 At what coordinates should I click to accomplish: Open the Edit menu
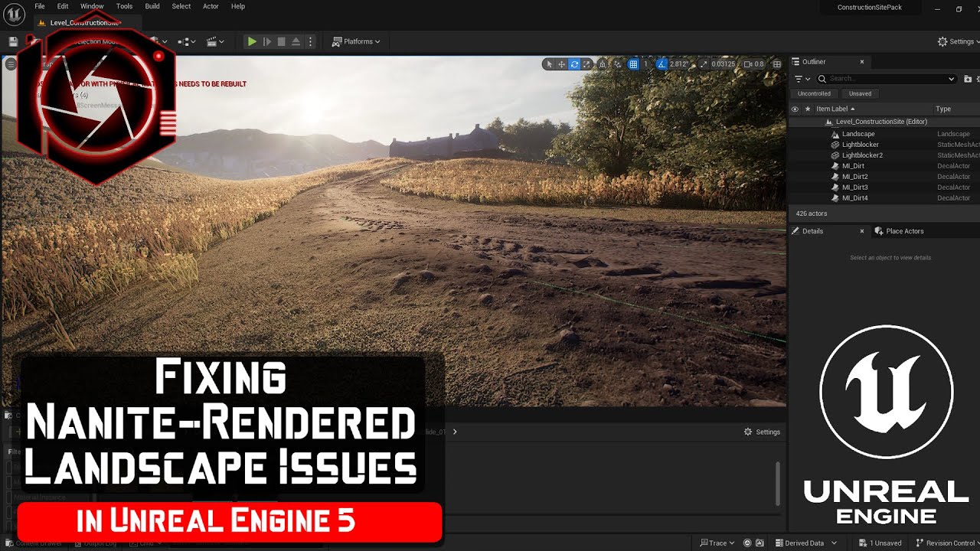(63, 6)
